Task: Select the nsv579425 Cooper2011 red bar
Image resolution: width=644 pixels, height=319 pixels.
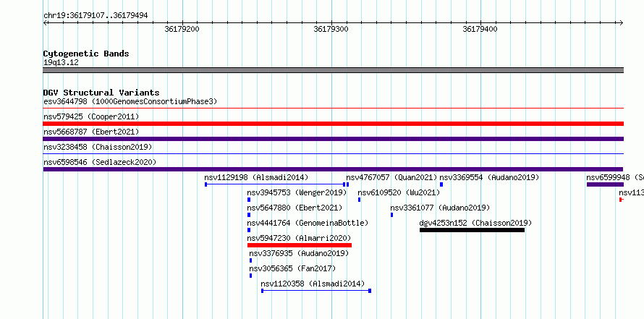Action: click(x=333, y=124)
